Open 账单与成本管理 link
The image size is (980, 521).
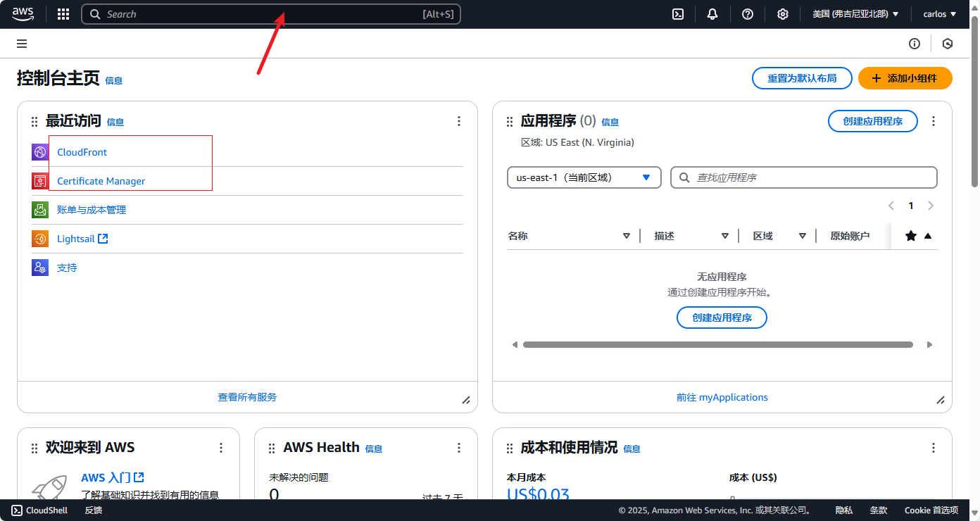click(92, 210)
